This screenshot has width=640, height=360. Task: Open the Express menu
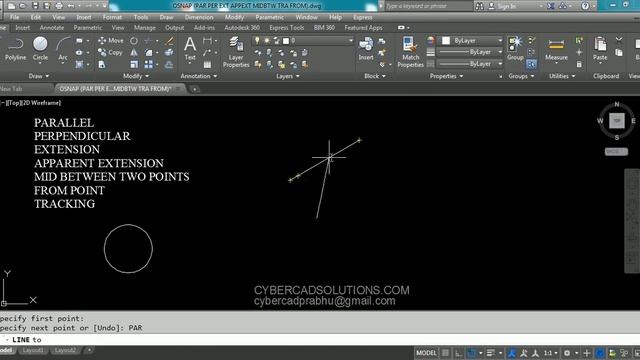click(362, 17)
